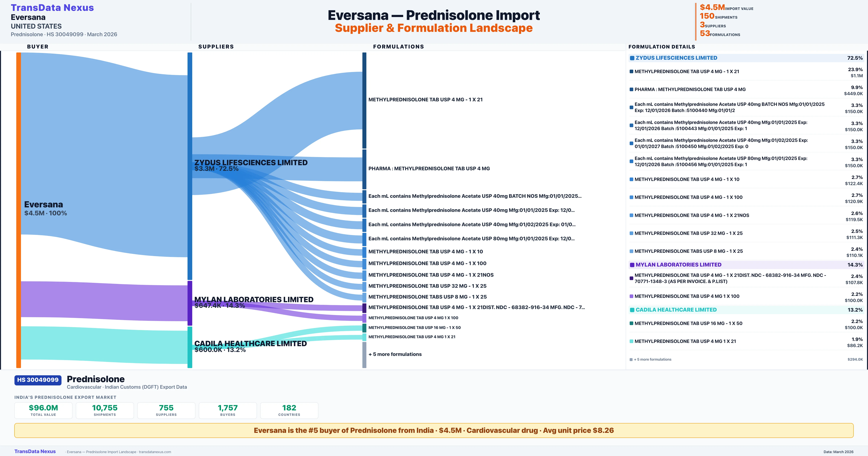Click the TransData Nexus footer link
The image size is (868, 456).
point(35,451)
